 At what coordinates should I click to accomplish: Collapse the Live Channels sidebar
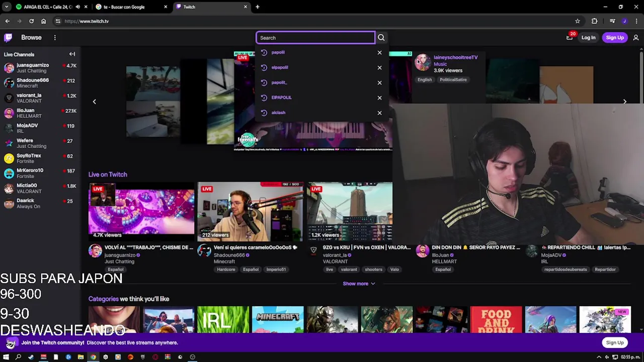[72, 54]
